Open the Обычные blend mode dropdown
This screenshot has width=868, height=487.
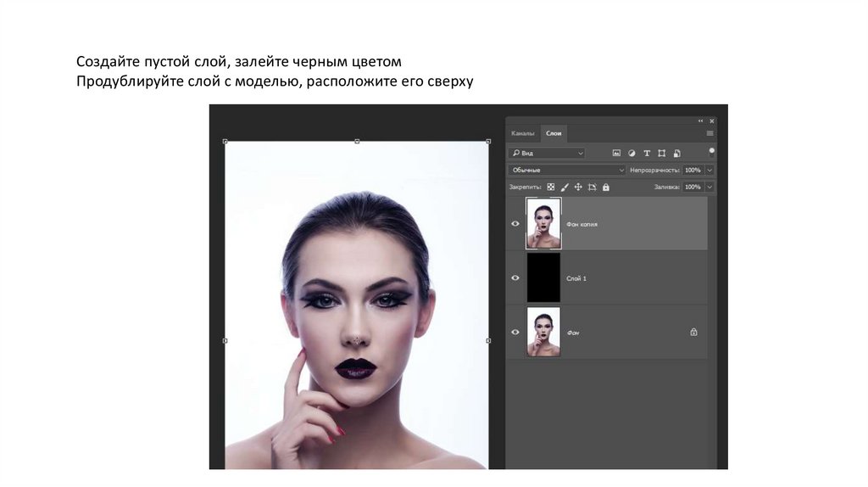pos(567,171)
